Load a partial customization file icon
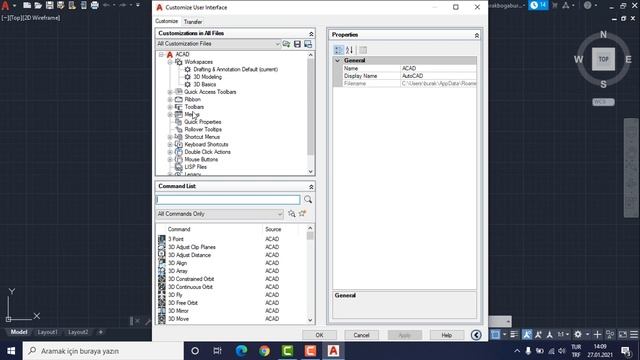Screen dimensions: 640x360 (287, 44)
